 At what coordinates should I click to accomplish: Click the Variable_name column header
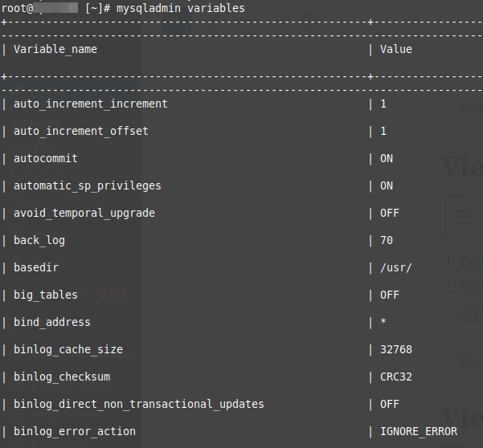[x=55, y=49]
